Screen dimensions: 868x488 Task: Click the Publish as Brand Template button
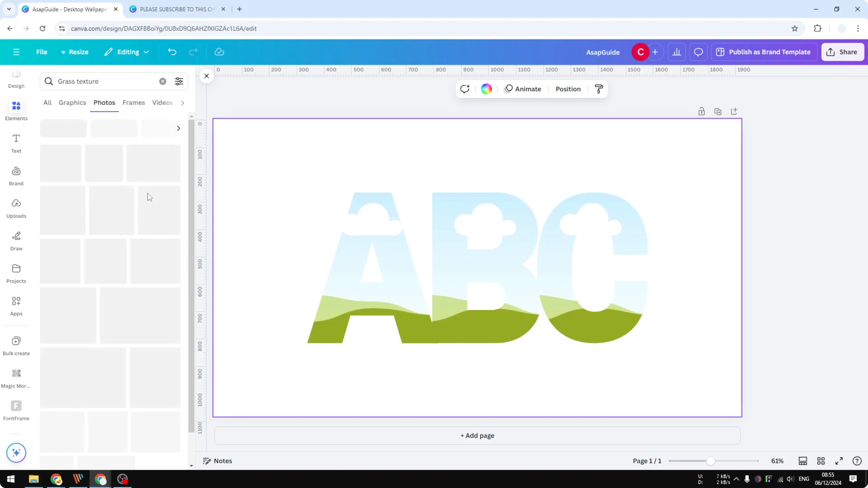click(x=764, y=52)
